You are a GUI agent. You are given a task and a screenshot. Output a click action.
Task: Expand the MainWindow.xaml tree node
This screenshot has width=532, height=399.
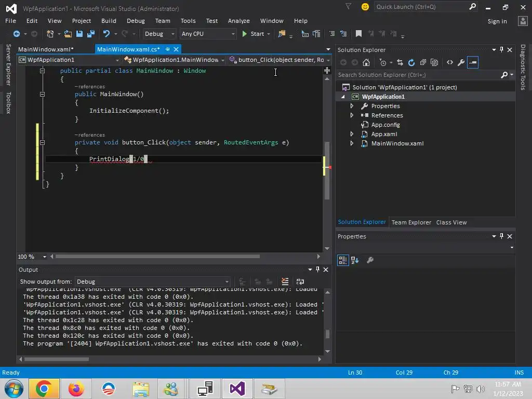[352, 143]
